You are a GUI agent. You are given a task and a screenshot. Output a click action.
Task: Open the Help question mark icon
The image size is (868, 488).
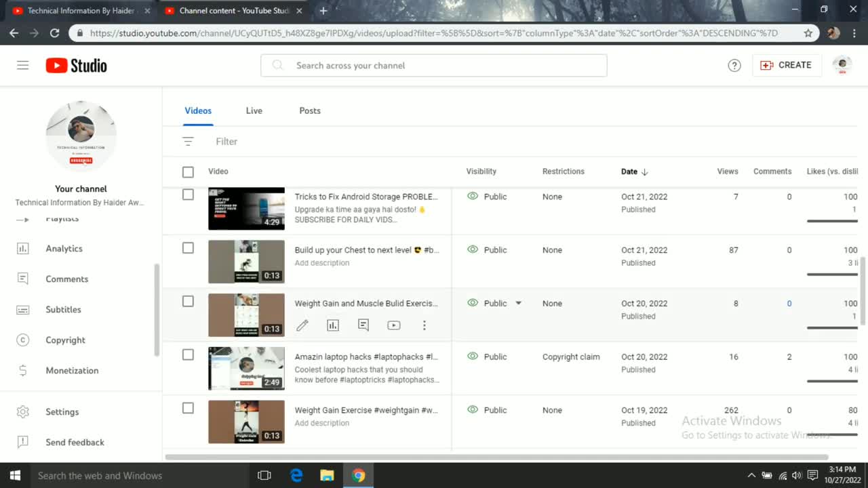(734, 65)
